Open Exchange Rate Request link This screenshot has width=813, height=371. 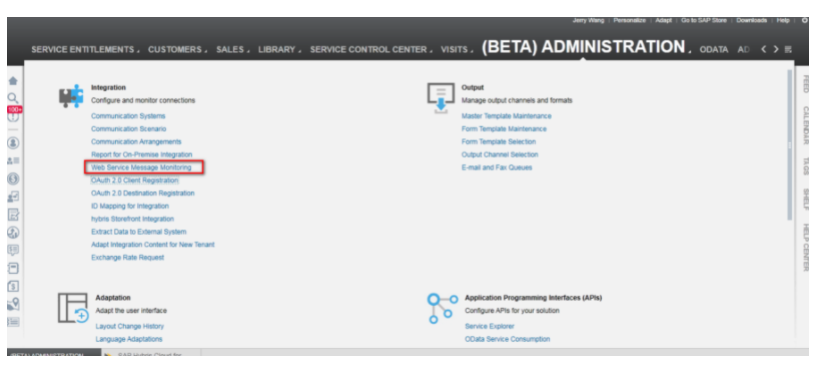point(128,258)
